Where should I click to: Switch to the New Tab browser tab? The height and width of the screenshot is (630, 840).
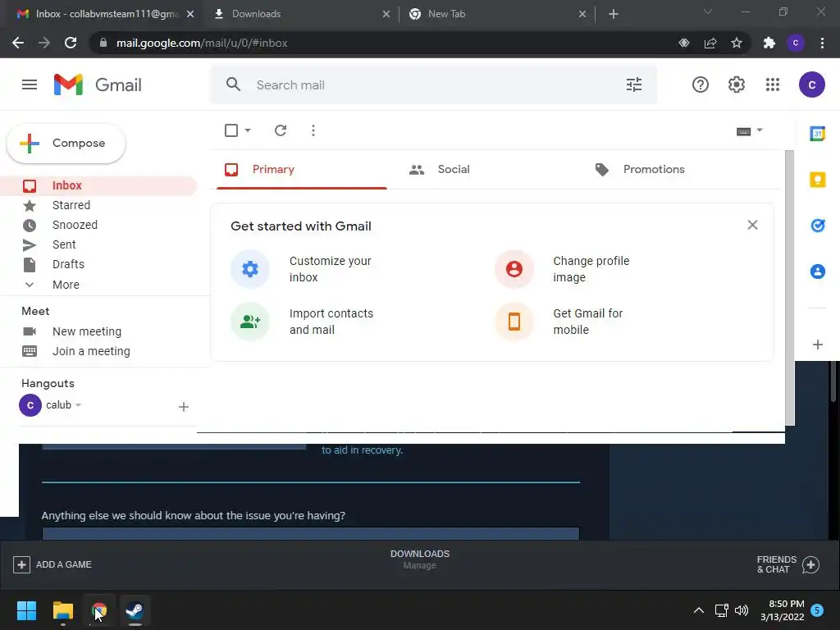tap(496, 14)
